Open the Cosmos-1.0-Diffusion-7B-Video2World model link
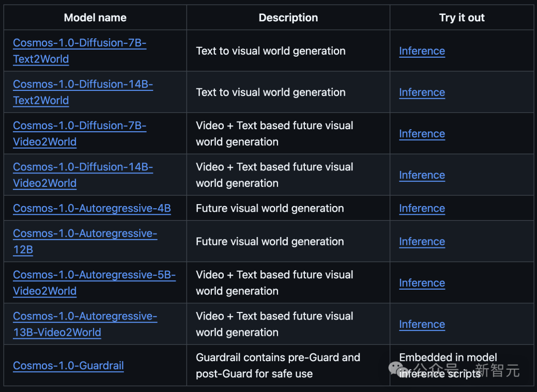This screenshot has height=392, width=537. click(x=80, y=134)
